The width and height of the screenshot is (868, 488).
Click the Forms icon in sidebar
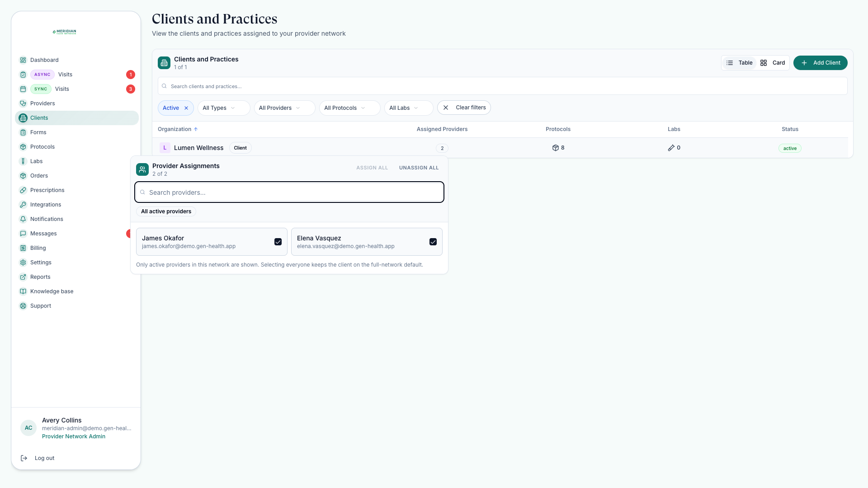[x=23, y=132]
